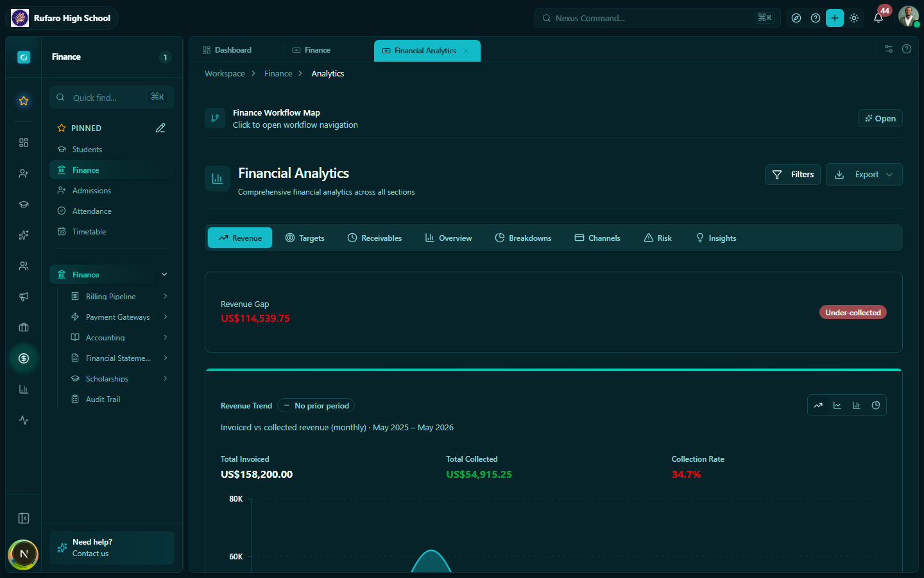
Task: Open the people group icon in rail
Action: pos(24,266)
